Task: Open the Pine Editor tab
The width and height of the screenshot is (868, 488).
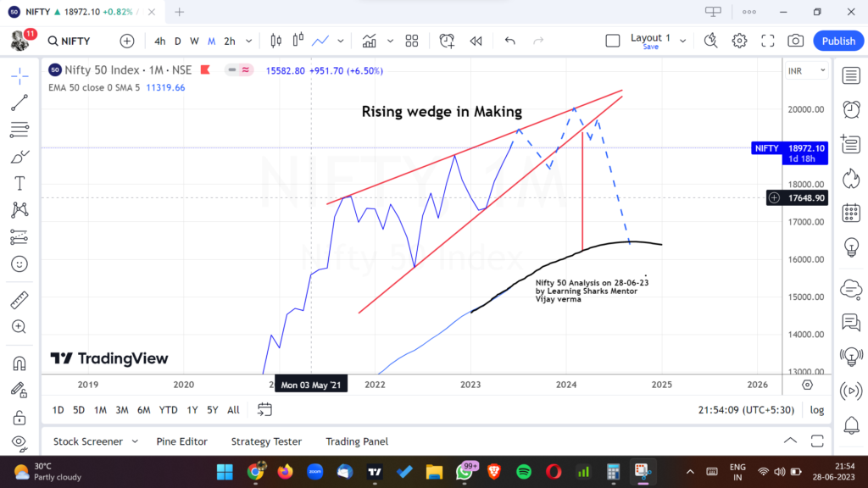Action: [x=181, y=441]
